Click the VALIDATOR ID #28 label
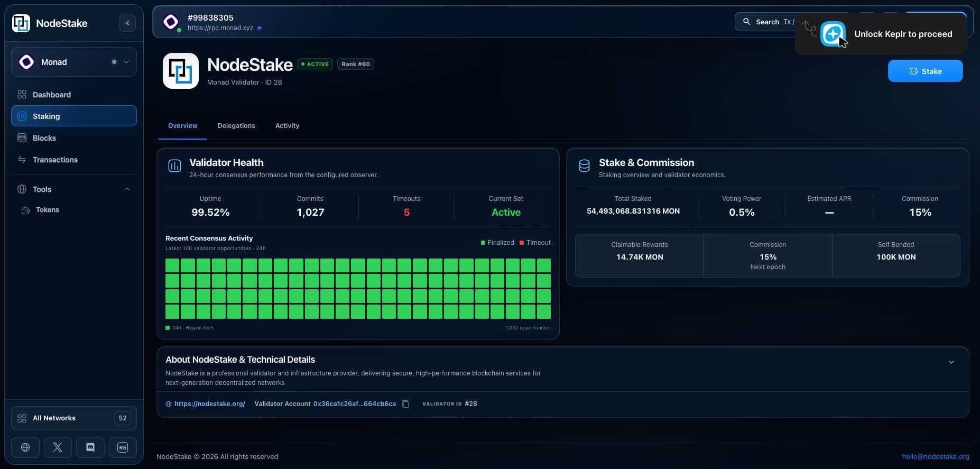Image resolution: width=980 pixels, height=469 pixels. 449,404
